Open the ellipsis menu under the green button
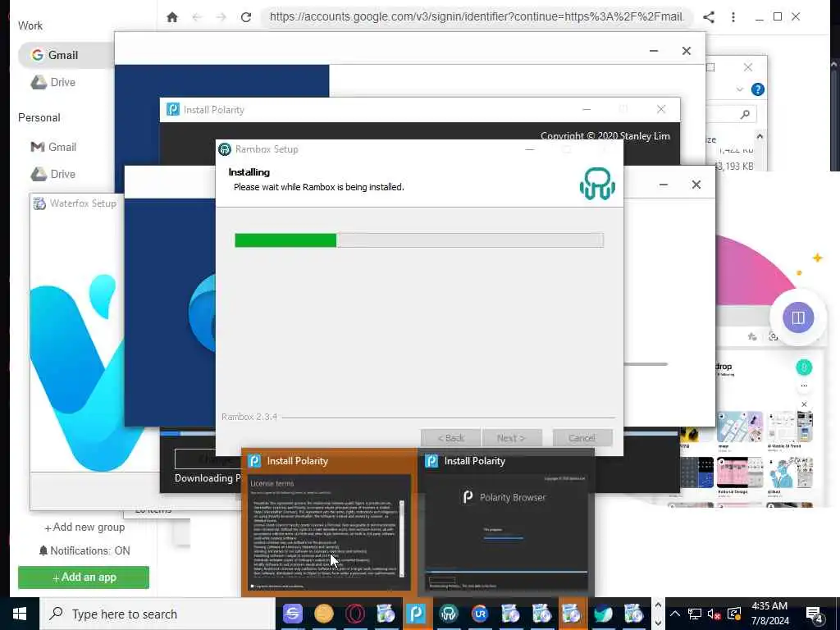840x630 pixels. 804,386
